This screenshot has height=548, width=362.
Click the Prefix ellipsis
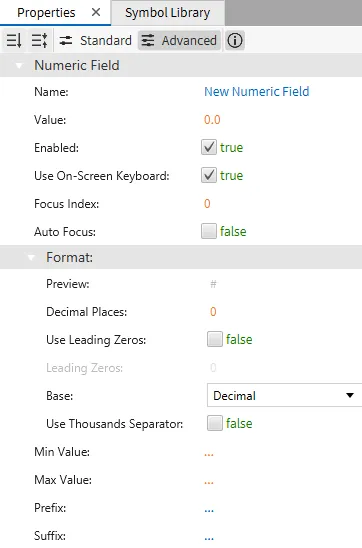pyautogui.click(x=209, y=510)
